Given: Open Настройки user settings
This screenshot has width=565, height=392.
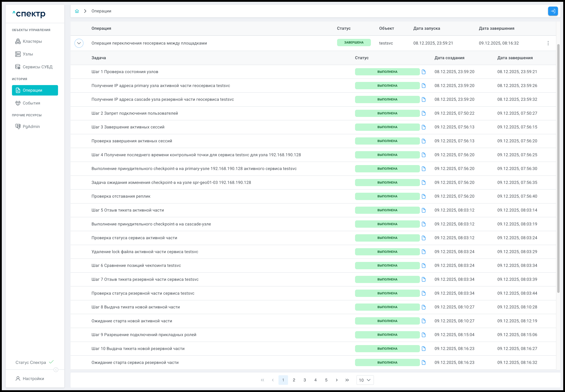Looking at the screenshot, I should [33, 379].
